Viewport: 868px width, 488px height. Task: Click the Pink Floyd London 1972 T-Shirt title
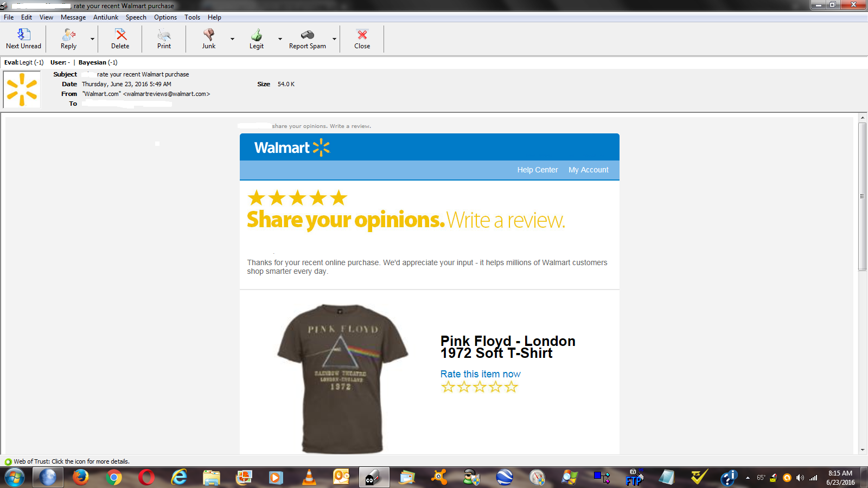pos(508,347)
